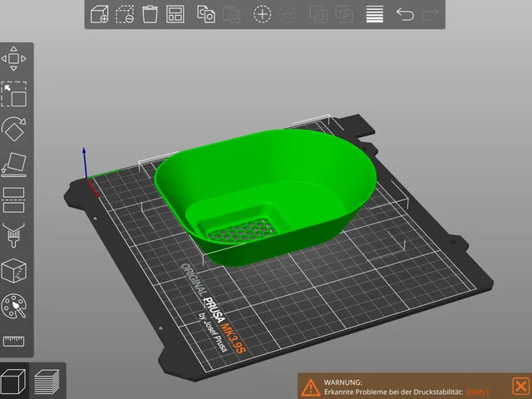
Task: Click the Copy to clipboard icon
Action: point(206,14)
